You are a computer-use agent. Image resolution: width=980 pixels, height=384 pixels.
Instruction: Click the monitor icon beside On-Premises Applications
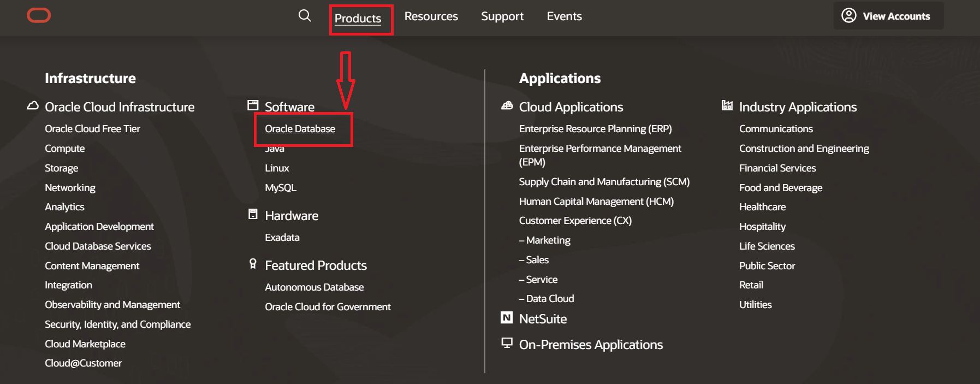(507, 343)
